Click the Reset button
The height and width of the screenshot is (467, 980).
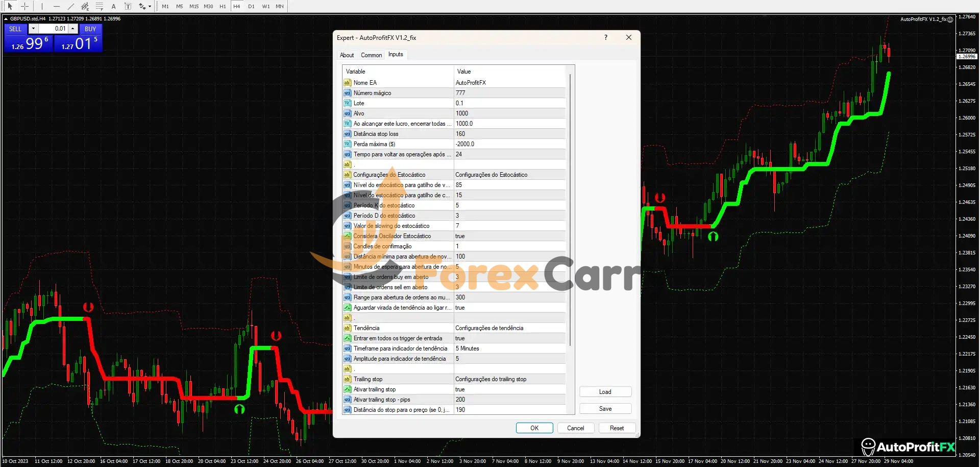point(617,428)
